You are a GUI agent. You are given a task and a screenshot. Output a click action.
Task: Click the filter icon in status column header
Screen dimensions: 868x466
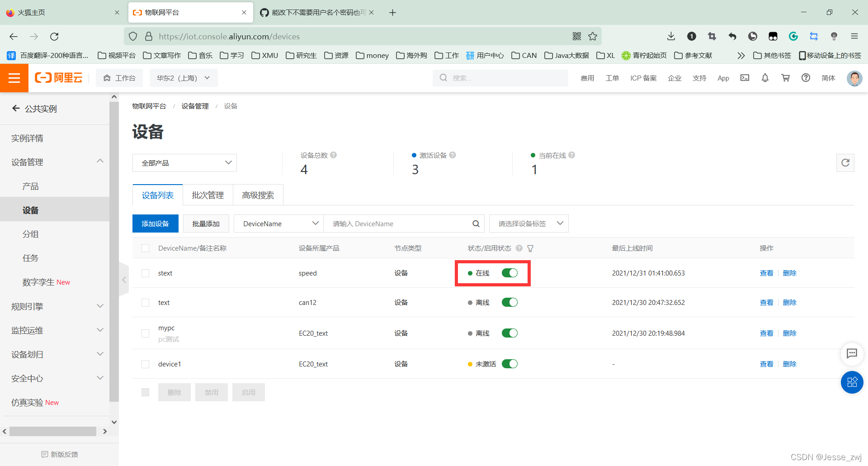530,248
